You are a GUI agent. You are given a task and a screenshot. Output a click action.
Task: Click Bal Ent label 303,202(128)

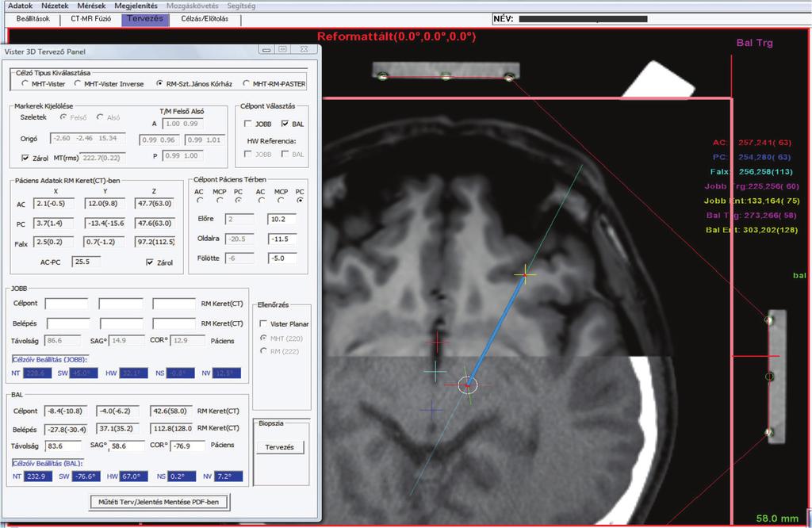tap(752, 230)
